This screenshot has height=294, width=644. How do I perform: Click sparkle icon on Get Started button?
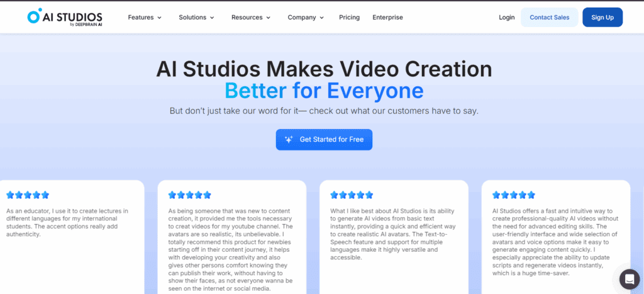click(289, 139)
